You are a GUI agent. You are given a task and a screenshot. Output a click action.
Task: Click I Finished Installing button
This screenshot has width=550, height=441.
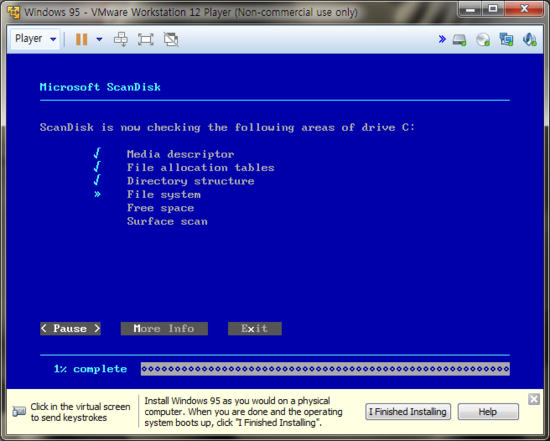coord(408,412)
